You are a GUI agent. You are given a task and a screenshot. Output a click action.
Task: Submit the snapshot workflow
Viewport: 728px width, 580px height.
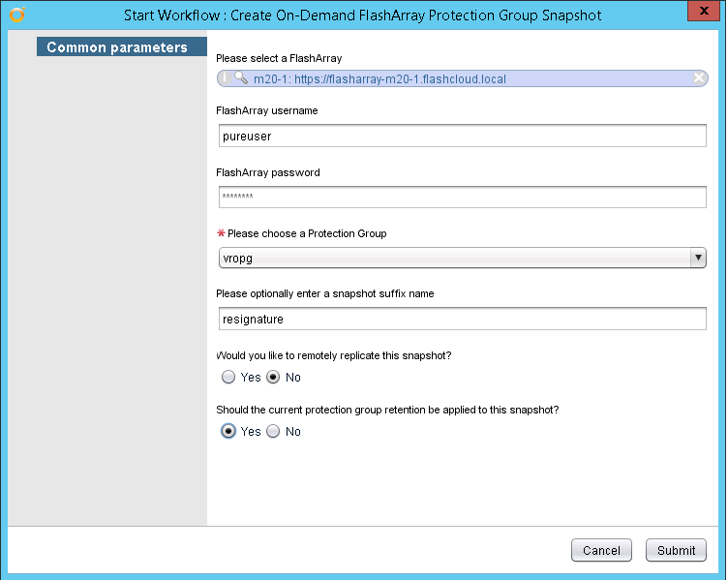tap(676, 550)
